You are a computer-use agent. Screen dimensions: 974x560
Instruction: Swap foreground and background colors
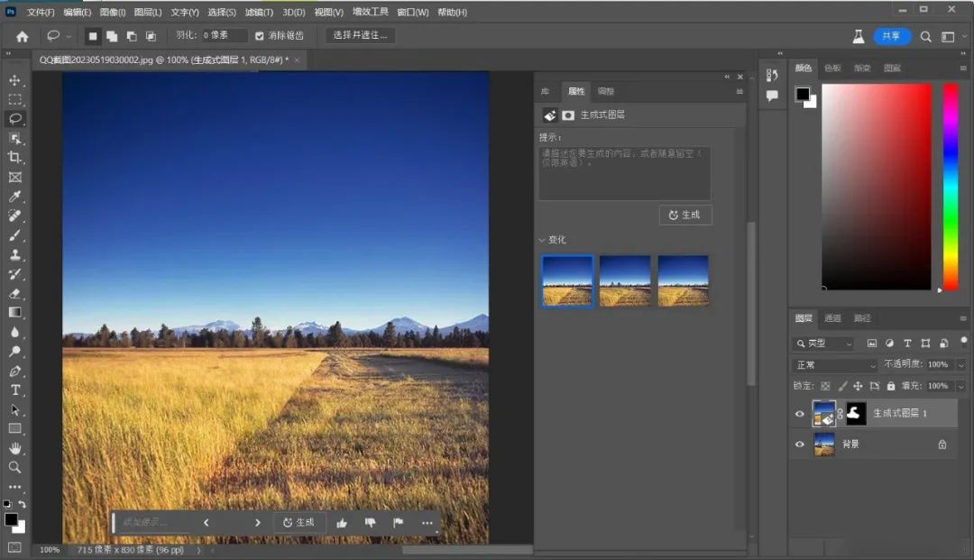point(23,504)
